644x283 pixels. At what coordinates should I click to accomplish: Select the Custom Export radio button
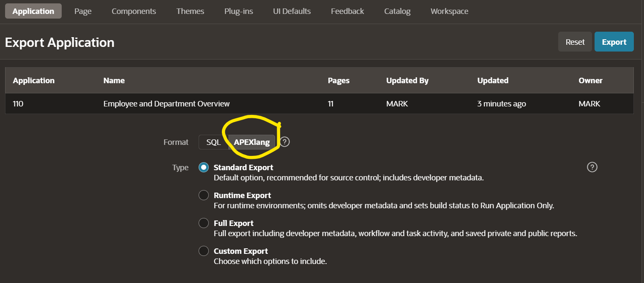(204, 251)
